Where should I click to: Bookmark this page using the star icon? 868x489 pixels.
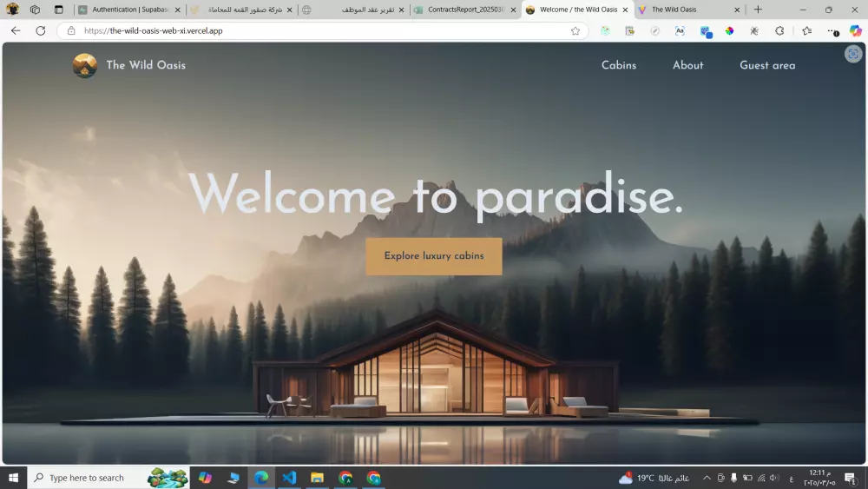tap(575, 31)
